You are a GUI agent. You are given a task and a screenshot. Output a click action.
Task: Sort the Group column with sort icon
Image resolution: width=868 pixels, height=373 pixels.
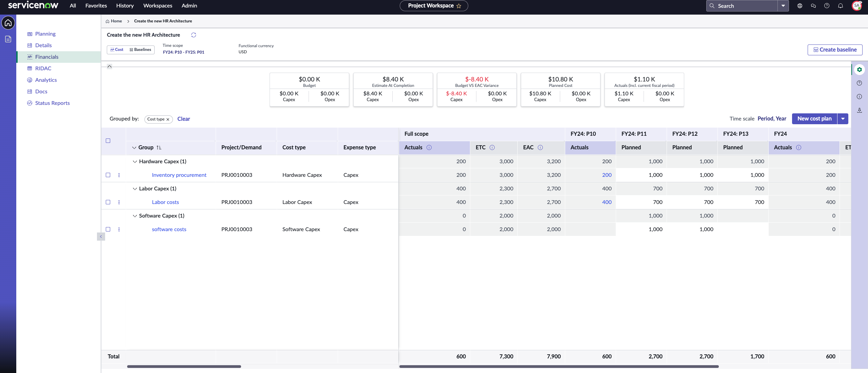[x=159, y=148]
